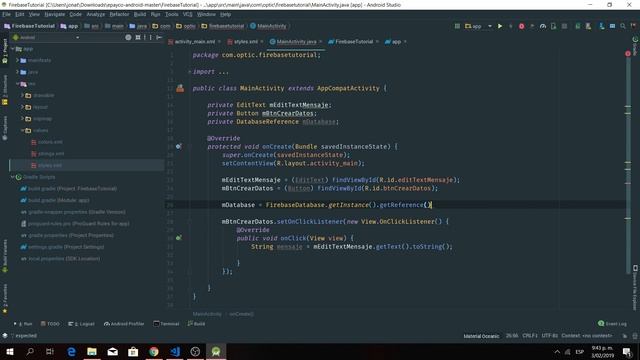Toggle the Captures tool window on the left stripe
Screen dimensions: 640x360
point(4,128)
